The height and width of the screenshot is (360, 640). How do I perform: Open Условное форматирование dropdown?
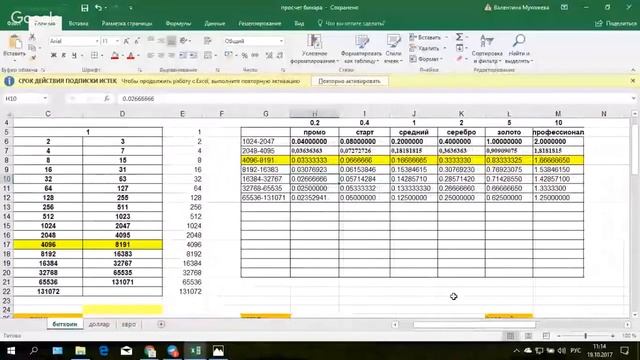click(x=314, y=49)
